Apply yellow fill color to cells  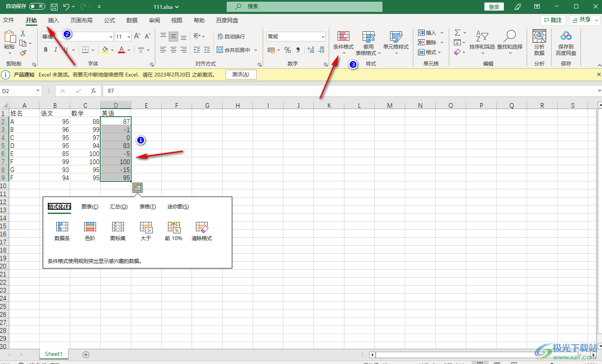[105, 50]
